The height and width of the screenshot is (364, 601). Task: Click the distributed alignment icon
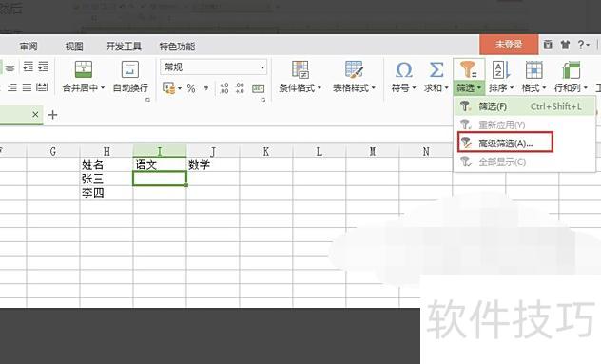(x=42, y=87)
